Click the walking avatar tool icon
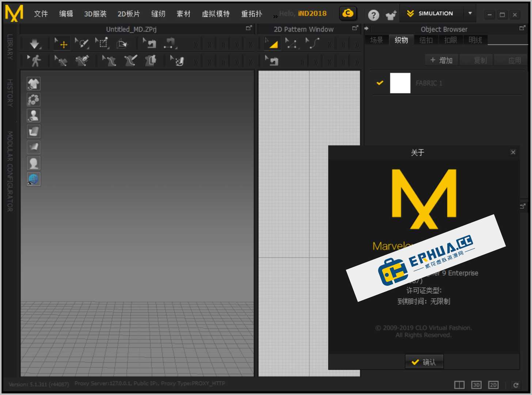The height and width of the screenshot is (395, 532). pyautogui.click(x=35, y=61)
